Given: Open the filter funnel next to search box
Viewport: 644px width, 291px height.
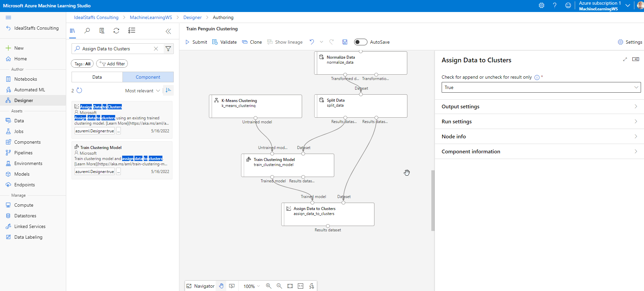Looking at the screenshot, I should click(168, 49).
